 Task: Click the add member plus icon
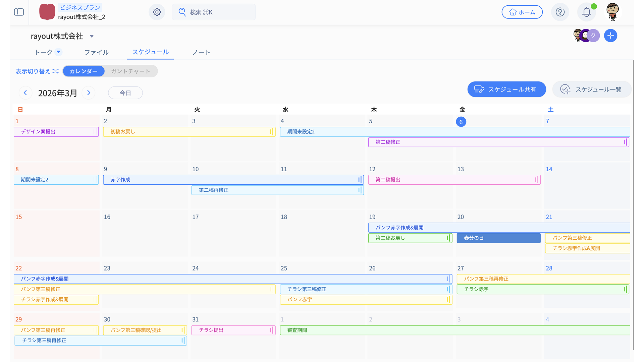(610, 36)
